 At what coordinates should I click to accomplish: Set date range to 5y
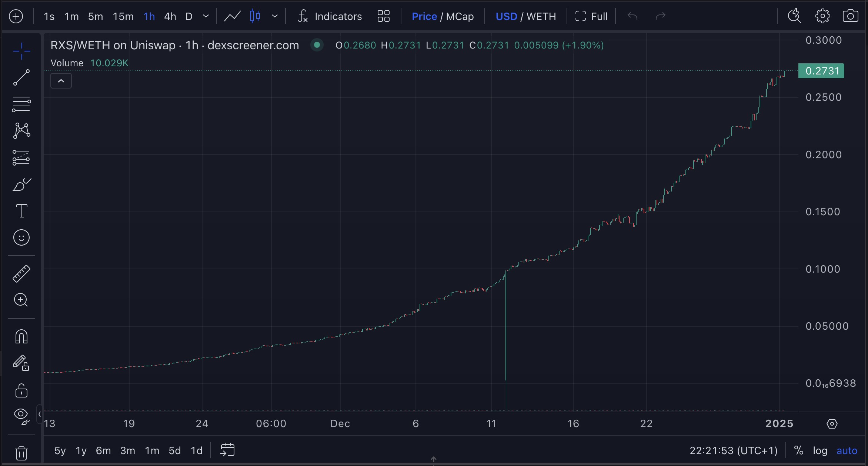[x=60, y=450]
